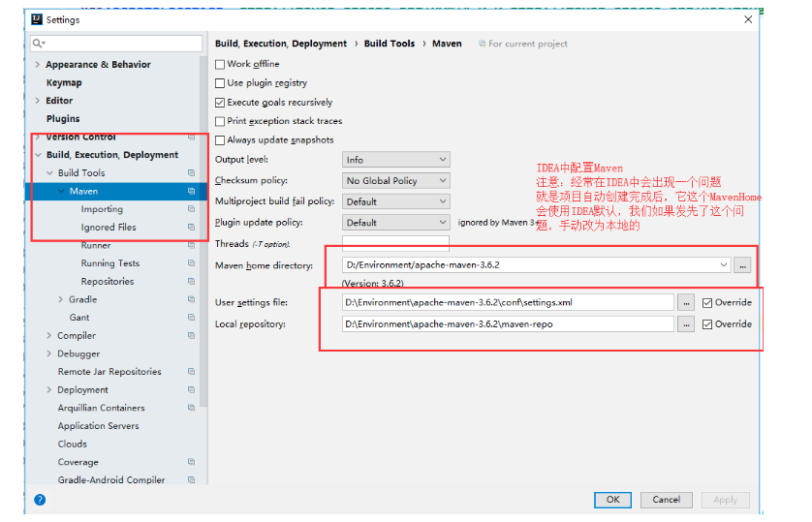The height and width of the screenshot is (522, 812).
Task: Open help via the blue question mark icon
Action: [40, 500]
